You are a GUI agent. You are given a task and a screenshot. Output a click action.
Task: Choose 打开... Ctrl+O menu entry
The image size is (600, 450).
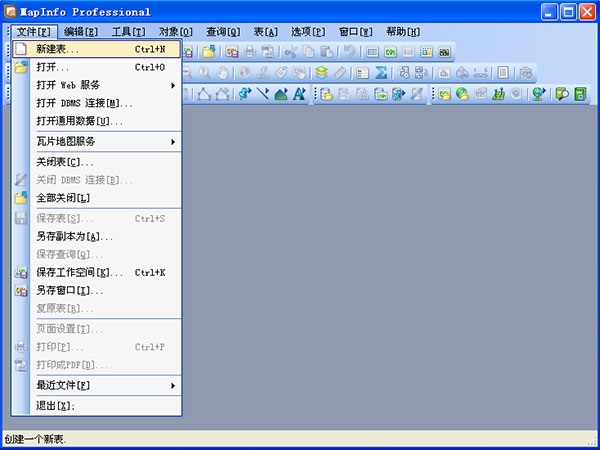pos(97,67)
